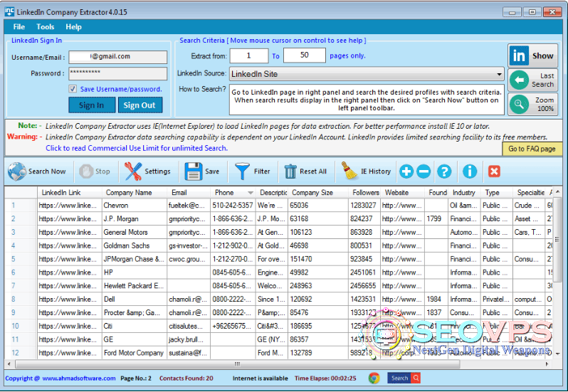
Task: Open the info icon in toolbar
Action: (470, 171)
